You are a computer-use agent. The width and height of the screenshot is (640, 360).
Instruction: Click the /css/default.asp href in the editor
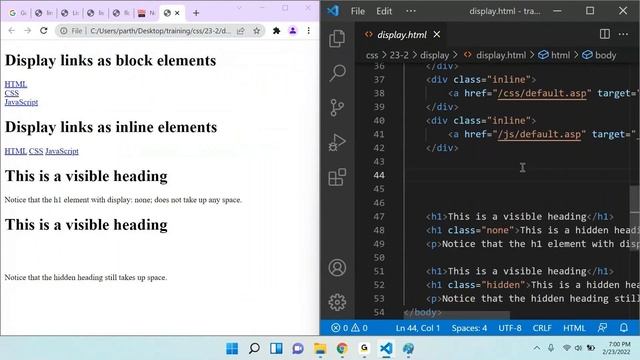pyautogui.click(x=542, y=93)
